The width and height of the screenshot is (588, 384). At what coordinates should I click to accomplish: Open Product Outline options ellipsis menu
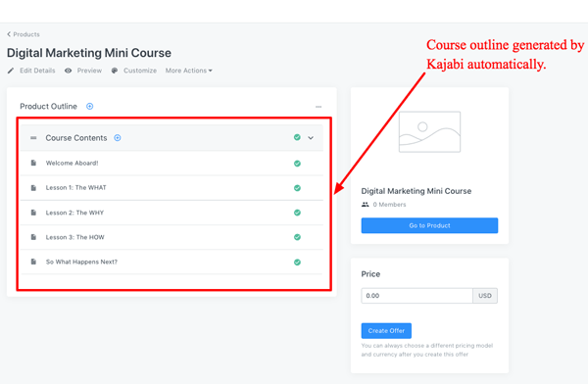pos(318,107)
